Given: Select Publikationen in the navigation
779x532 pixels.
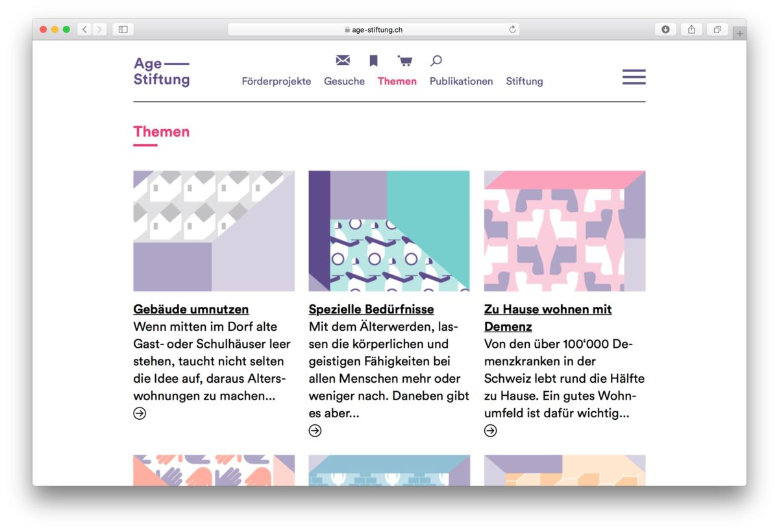Looking at the screenshot, I should (x=461, y=81).
